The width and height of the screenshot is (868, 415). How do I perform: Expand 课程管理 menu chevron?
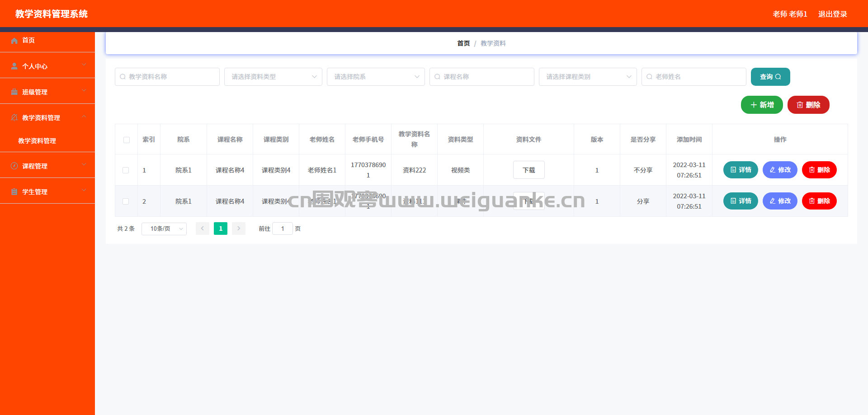[84, 165]
